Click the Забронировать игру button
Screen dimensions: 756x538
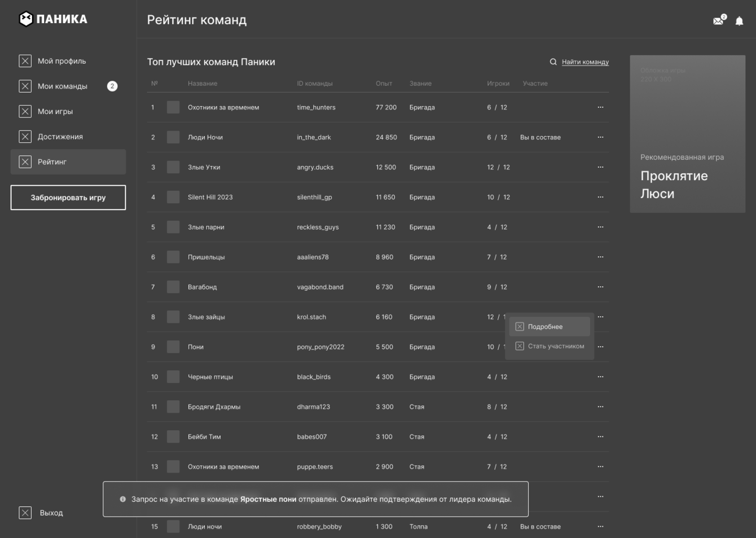[68, 198]
